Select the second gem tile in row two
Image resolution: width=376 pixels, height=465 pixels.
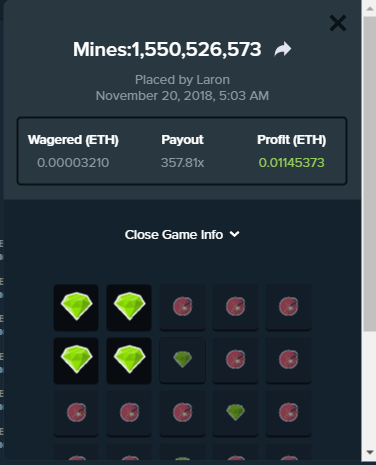129,360
